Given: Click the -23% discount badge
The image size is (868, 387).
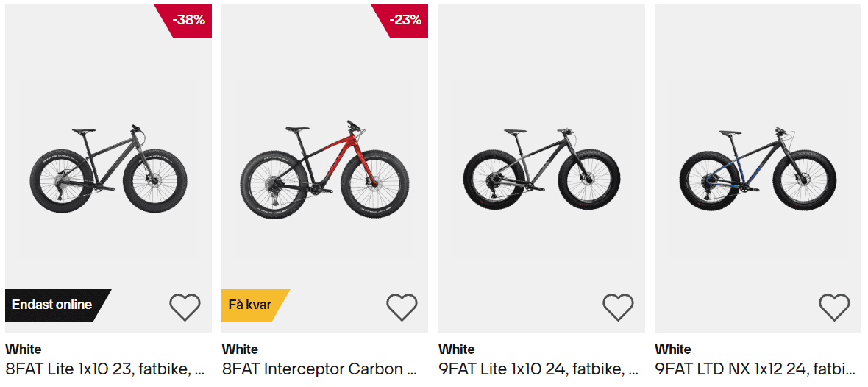Looking at the screenshot, I should point(405,21).
